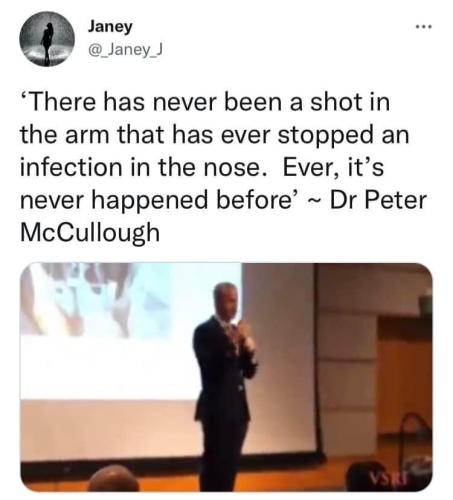Open the @_Janey_J handle link
Screen dimensions: 453x500
[125, 50]
